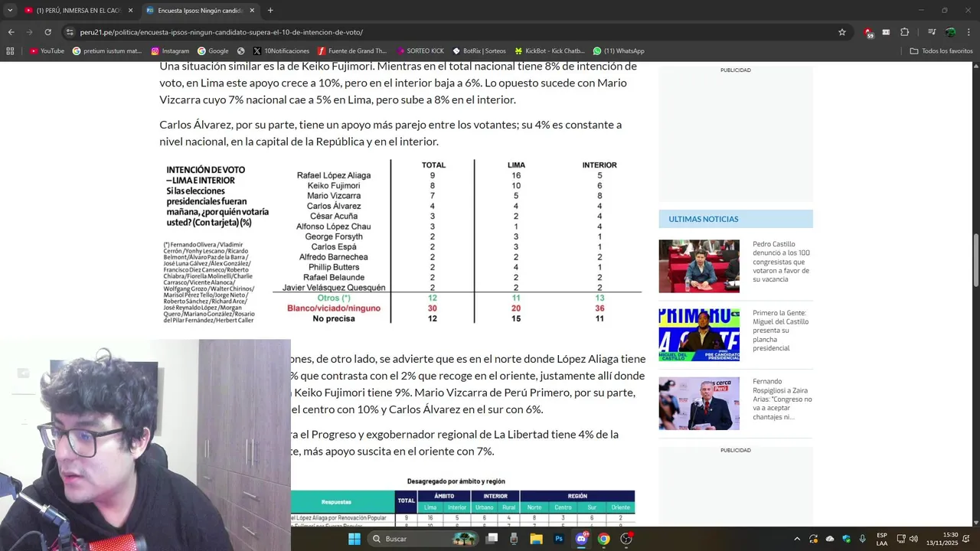Read Miguel del Castillo plancha presidencial headline

[780, 331]
